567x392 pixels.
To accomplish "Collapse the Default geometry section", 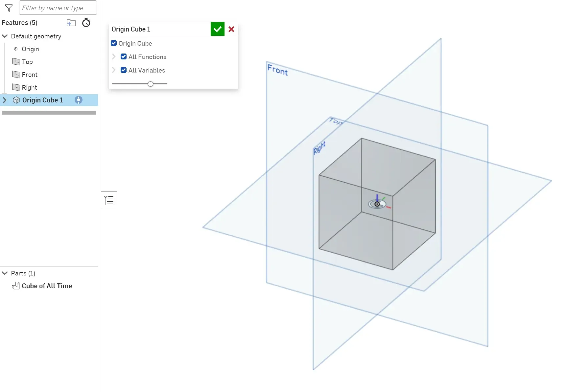I will point(4,36).
